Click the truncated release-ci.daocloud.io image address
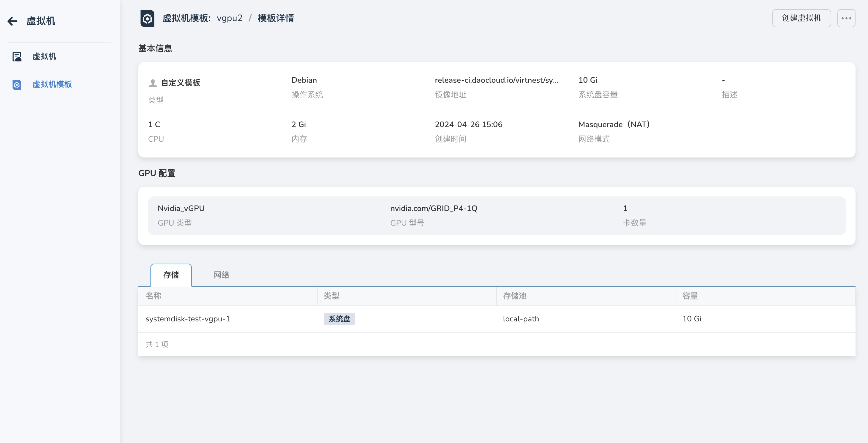Viewport: 868px width, 443px height. click(496, 80)
